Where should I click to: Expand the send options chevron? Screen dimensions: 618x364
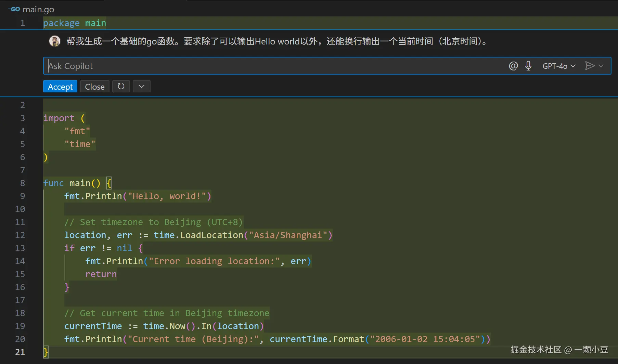[x=601, y=66]
